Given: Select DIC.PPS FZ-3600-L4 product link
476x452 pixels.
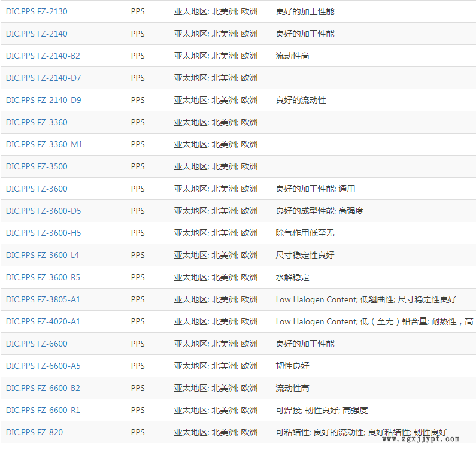Looking at the screenshot, I should pyautogui.click(x=43, y=255).
